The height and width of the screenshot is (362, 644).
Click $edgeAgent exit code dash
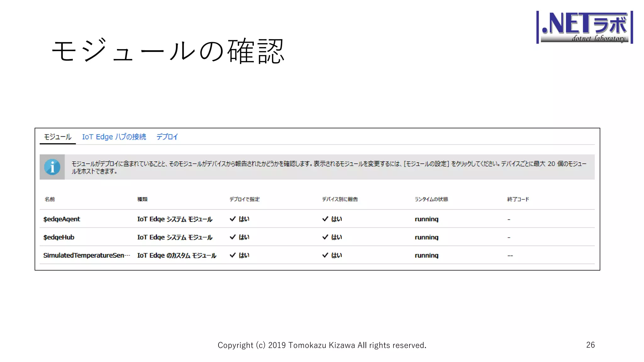(x=509, y=219)
